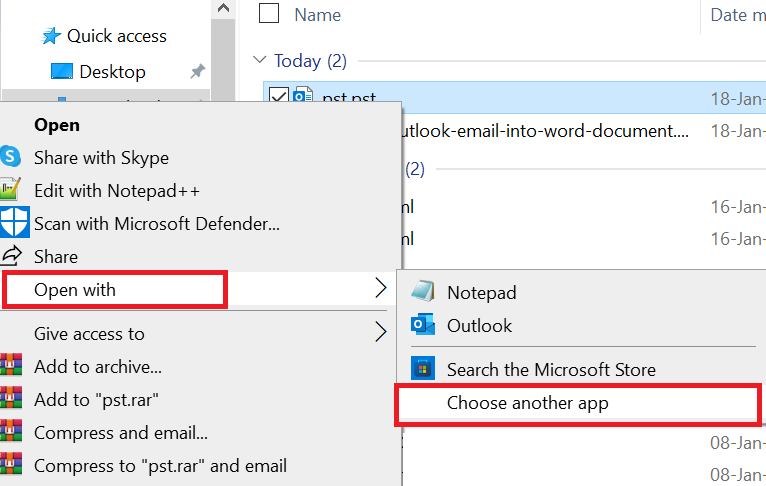766x486 pixels.
Task: Click the Outlook icon in the submenu
Action: (x=423, y=325)
